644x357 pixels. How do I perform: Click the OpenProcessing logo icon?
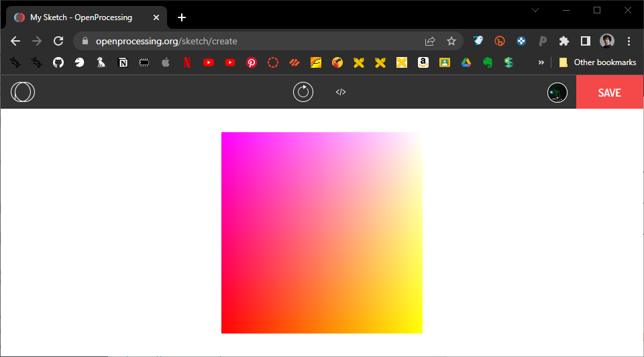[x=23, y=92]
